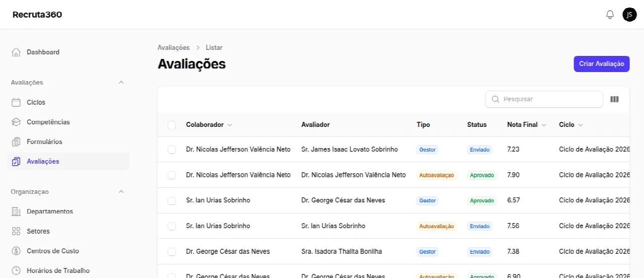This screenshot has width=644, height=278.
Task: Click the Aprovado status in the 6.57 row
Action: pos(482,200)
